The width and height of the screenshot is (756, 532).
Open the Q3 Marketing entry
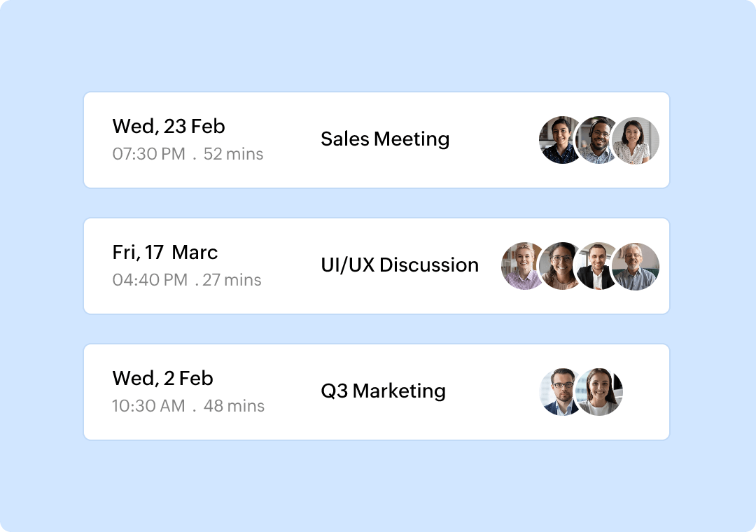click(384, 391)
